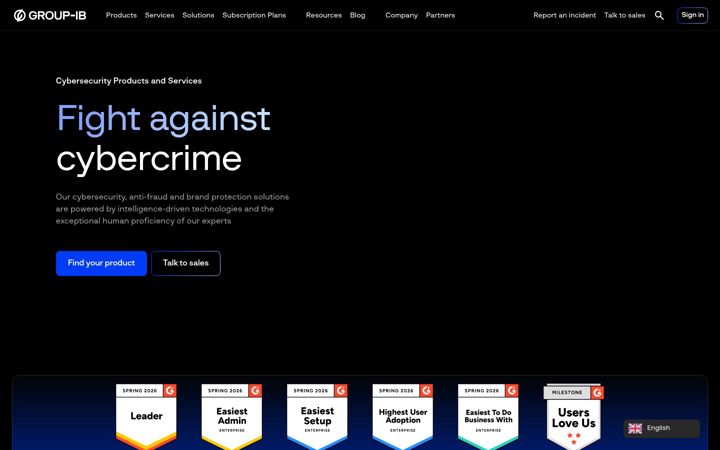Click the 'cybercrime' headline word
The width and height of the screenshot is (720, 450).
pyautogui.click(x=149, y=159)
